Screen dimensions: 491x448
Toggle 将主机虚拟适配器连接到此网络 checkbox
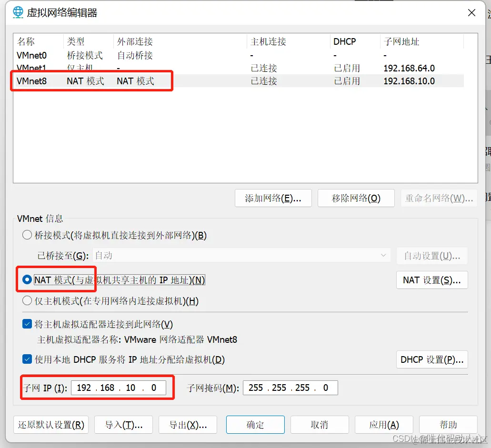click(27, 324)
